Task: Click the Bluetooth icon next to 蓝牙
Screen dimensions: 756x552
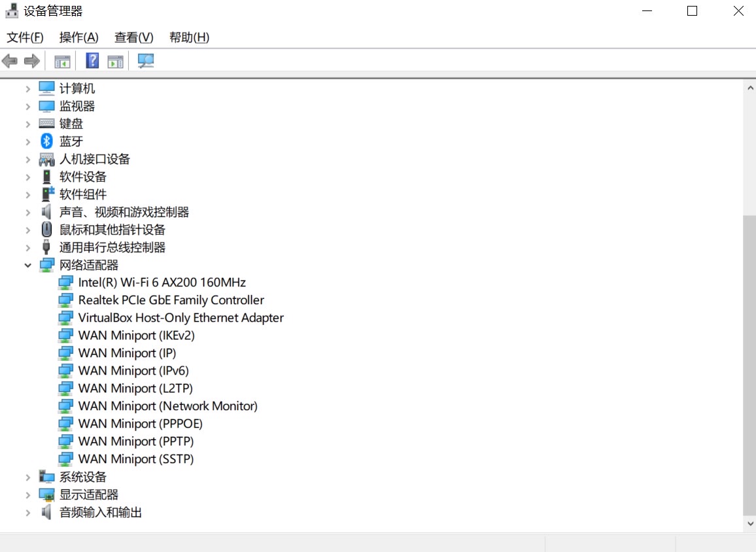Action: (46, 141)
